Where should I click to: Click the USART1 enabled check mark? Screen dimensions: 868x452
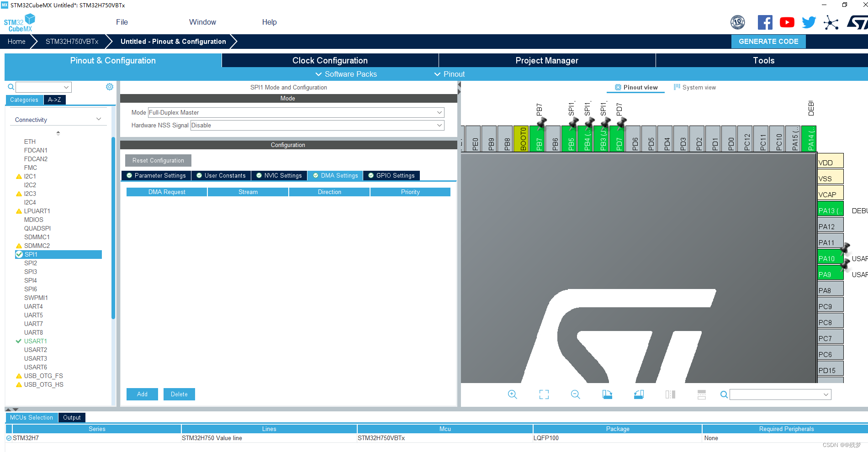19,341
